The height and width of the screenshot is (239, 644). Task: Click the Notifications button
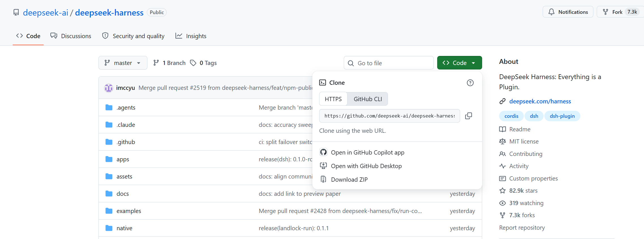tap(568, 12)
